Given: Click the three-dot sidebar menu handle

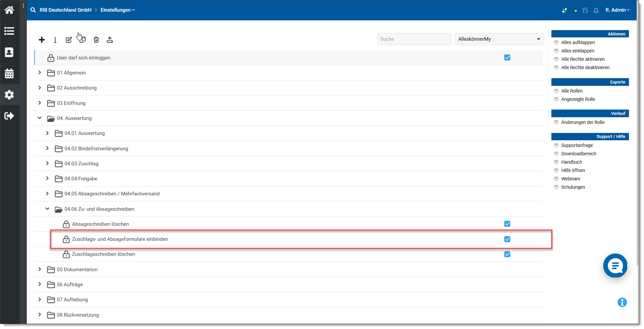Looking at the screenshot, I should pos(23,6).
